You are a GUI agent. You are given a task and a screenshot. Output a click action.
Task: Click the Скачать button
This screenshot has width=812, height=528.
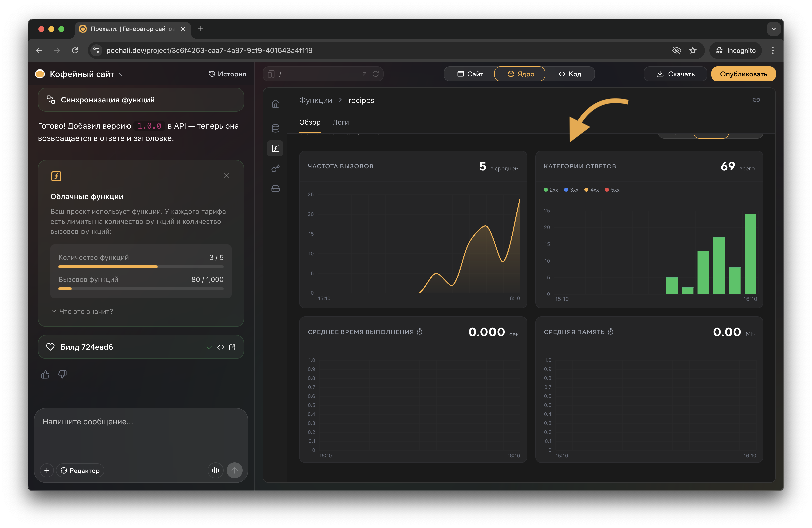pos(675,74)
